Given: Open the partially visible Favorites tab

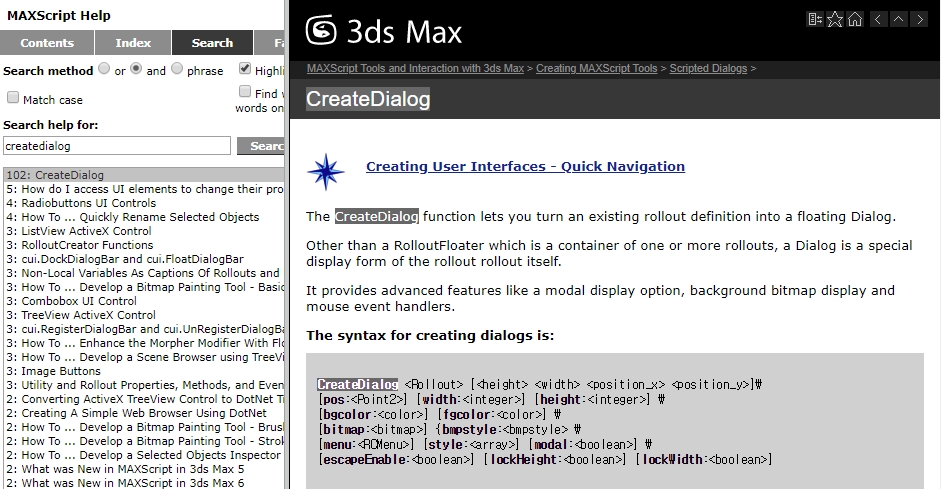Looking at the screenshot, I should pos(269,43).
